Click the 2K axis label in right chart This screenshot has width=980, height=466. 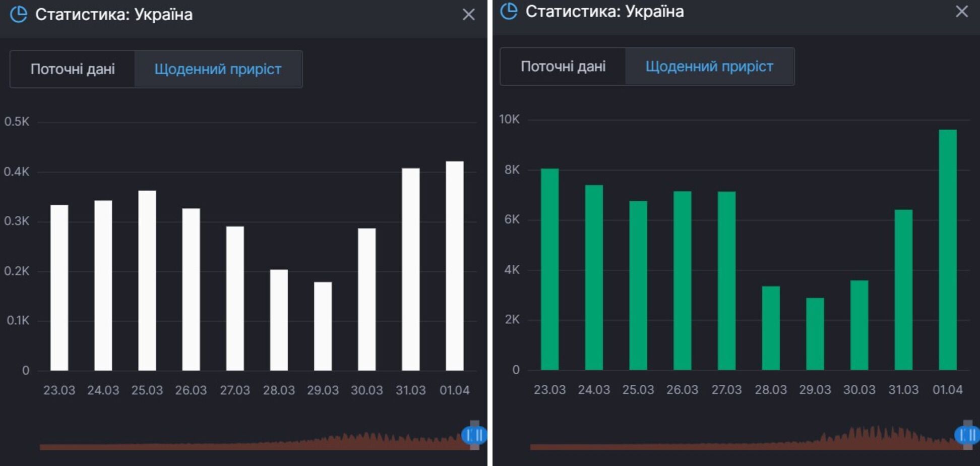point(512,319)
